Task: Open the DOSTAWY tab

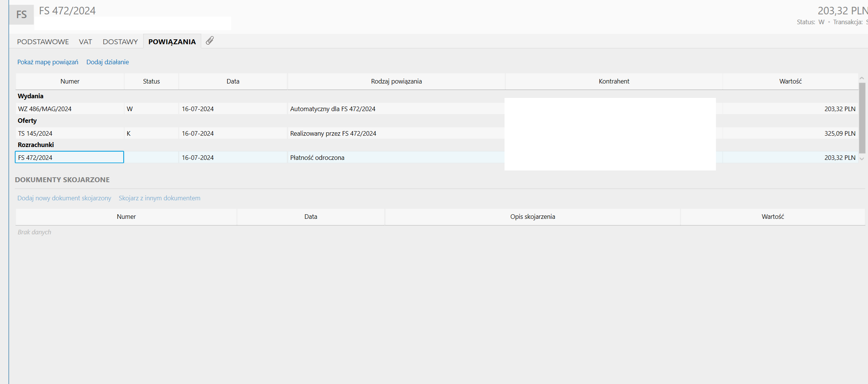Action: [x=120, y=42]
